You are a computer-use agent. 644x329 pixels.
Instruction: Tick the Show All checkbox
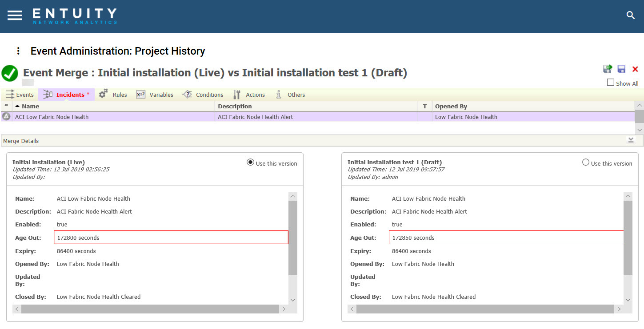click(x=611, y=83)
